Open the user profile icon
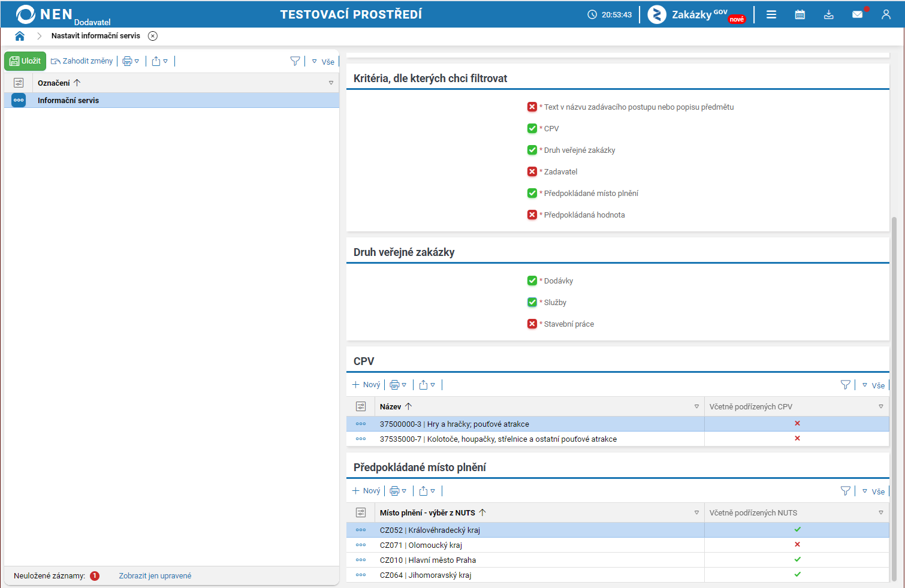This screenshot has width=905, height=588. tap(886, 14)
